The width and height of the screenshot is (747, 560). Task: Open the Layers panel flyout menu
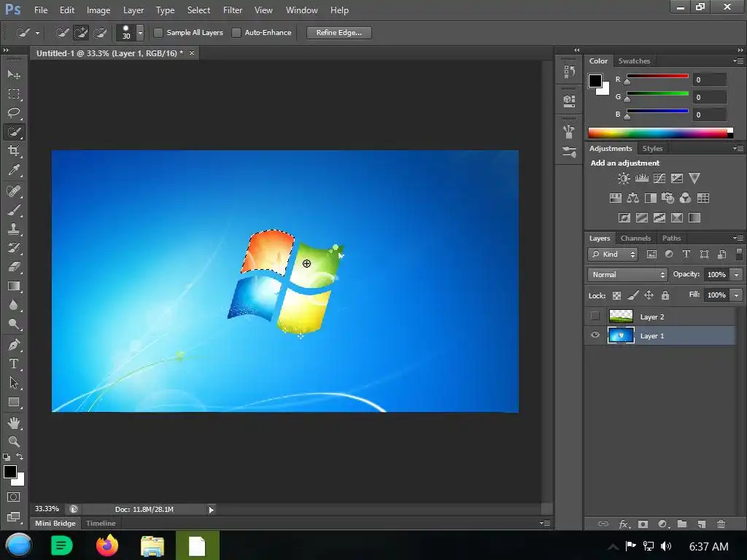pos(738,238)
